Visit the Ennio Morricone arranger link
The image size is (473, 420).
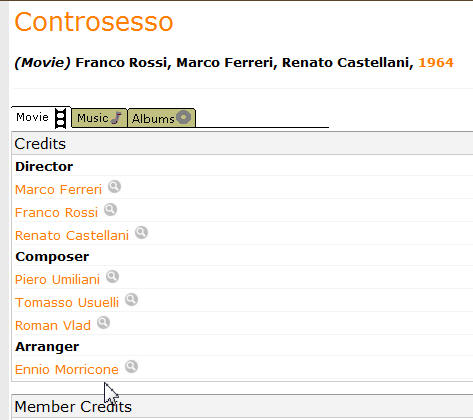click(67, 370)
